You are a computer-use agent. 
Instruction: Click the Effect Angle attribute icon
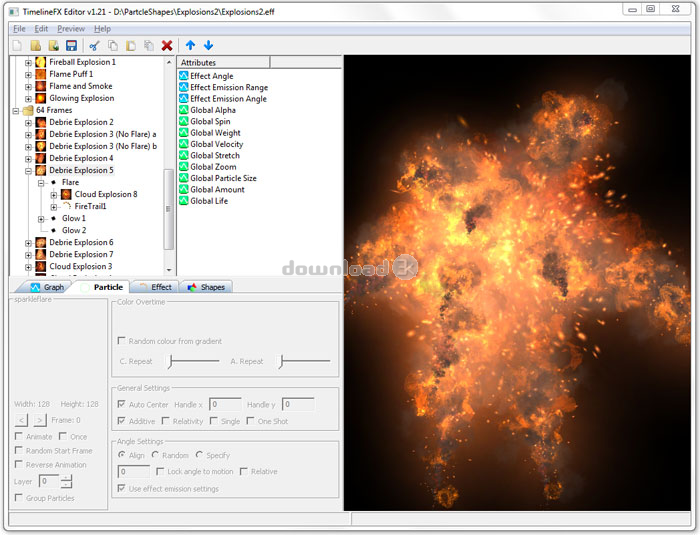[x=183, y=75]
